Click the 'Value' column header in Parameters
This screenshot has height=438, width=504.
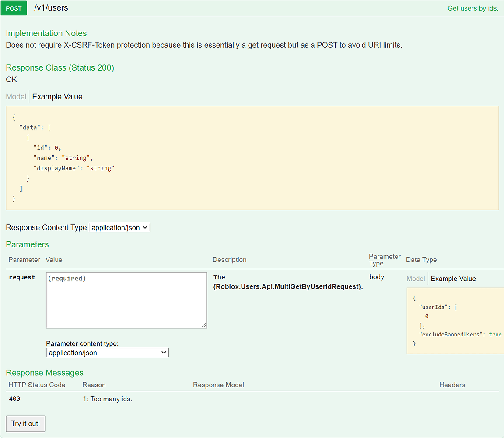point(54,260)
